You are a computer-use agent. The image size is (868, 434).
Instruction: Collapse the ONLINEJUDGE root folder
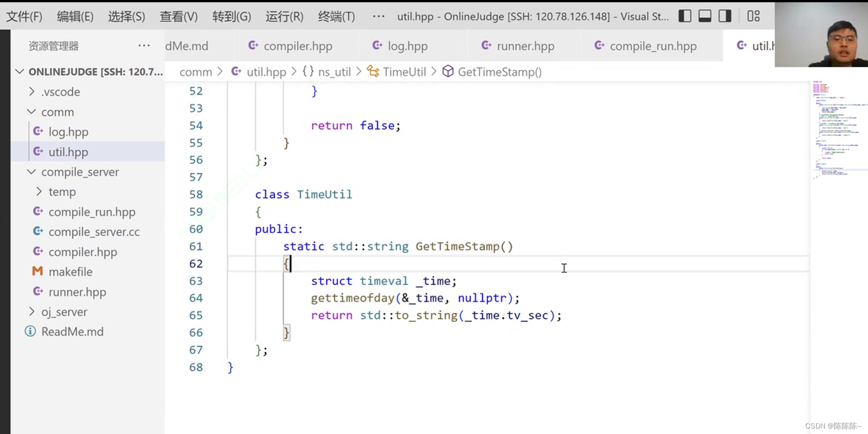coord(20,72)
